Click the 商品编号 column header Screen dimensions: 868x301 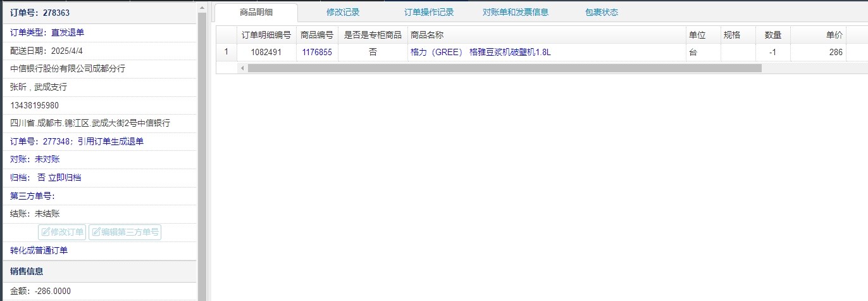pyautogui.click(x=317, y=35)
